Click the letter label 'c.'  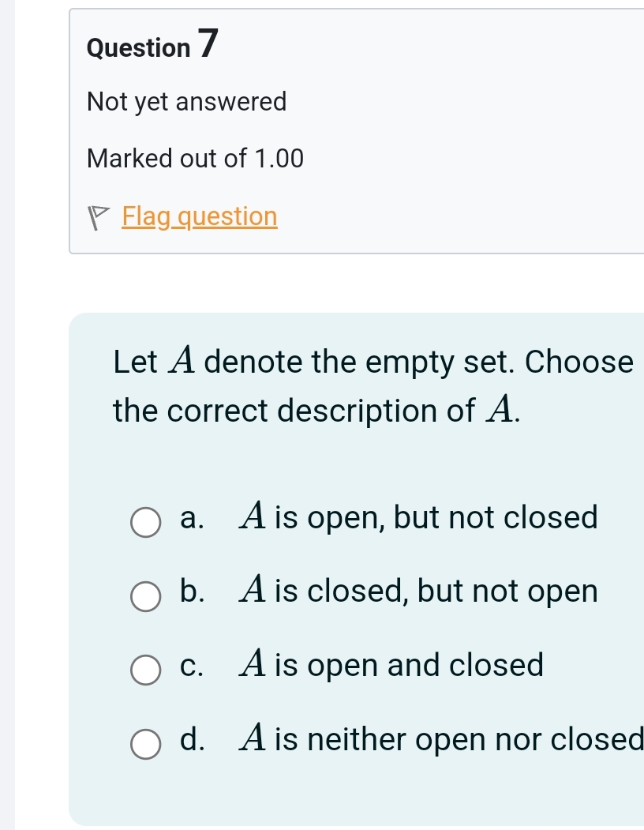[191, 667]
